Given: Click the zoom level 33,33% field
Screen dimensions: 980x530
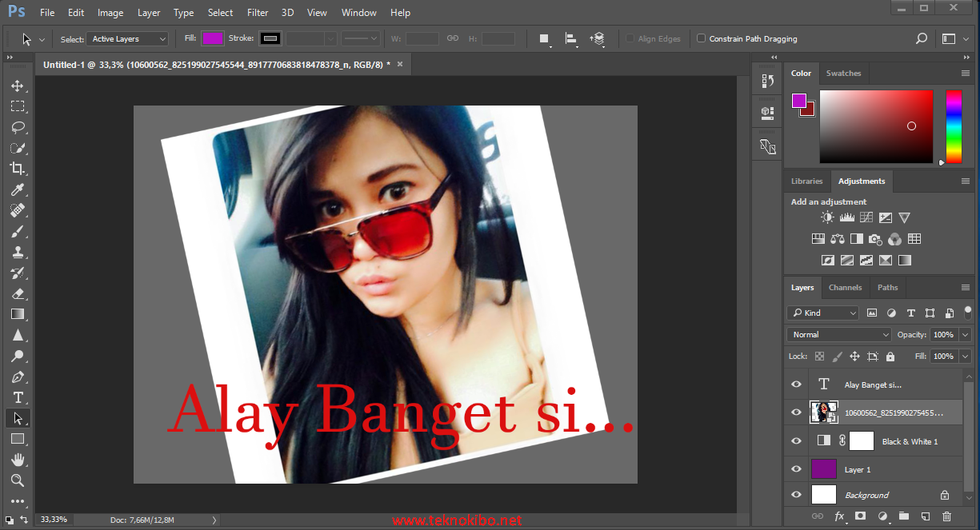Looking at the screenshot, I should coord(54,520).
